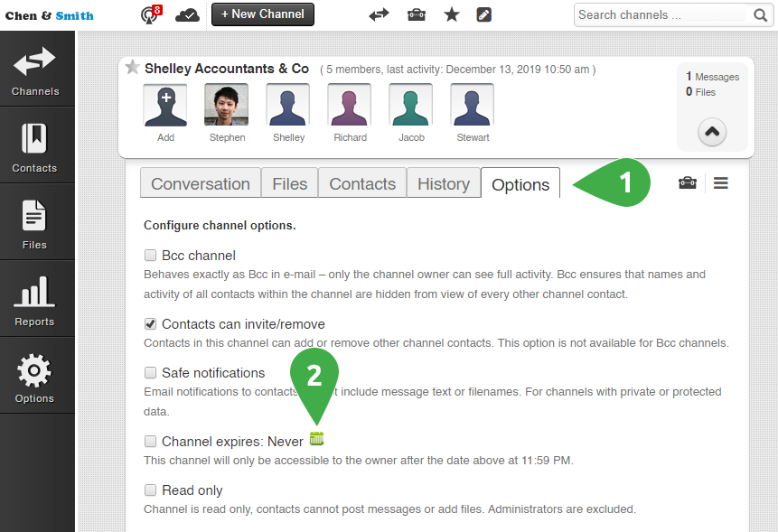Viewport: 778px width, 532px height.
Task: Click inside the Search channels field
Action: pyautogui.click(x=660, y=14)
